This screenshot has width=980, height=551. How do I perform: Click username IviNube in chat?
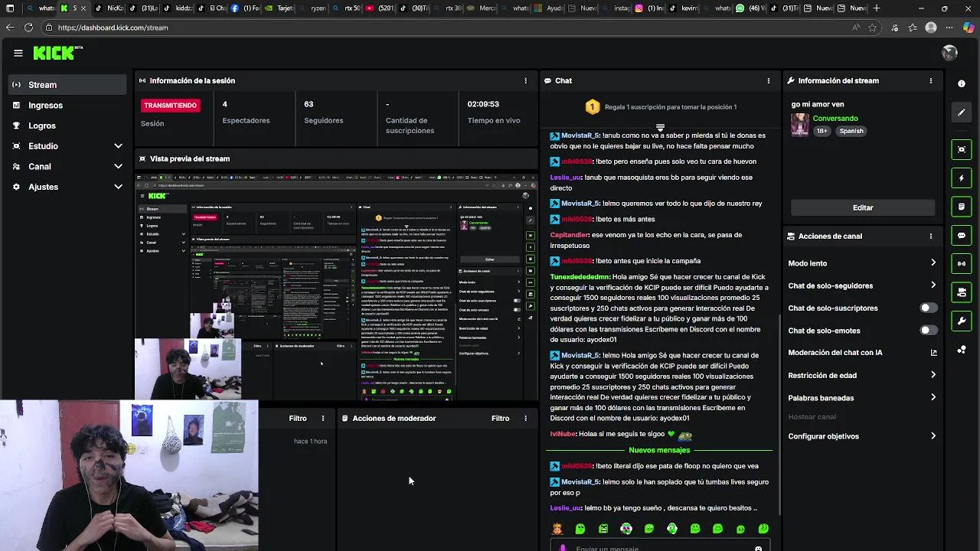(563, 434)
